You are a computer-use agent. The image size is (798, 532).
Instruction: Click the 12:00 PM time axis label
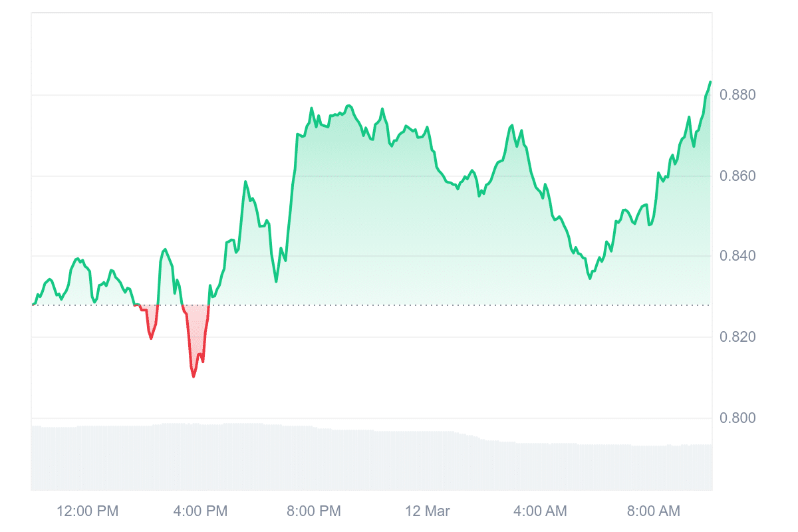[88, 511]
